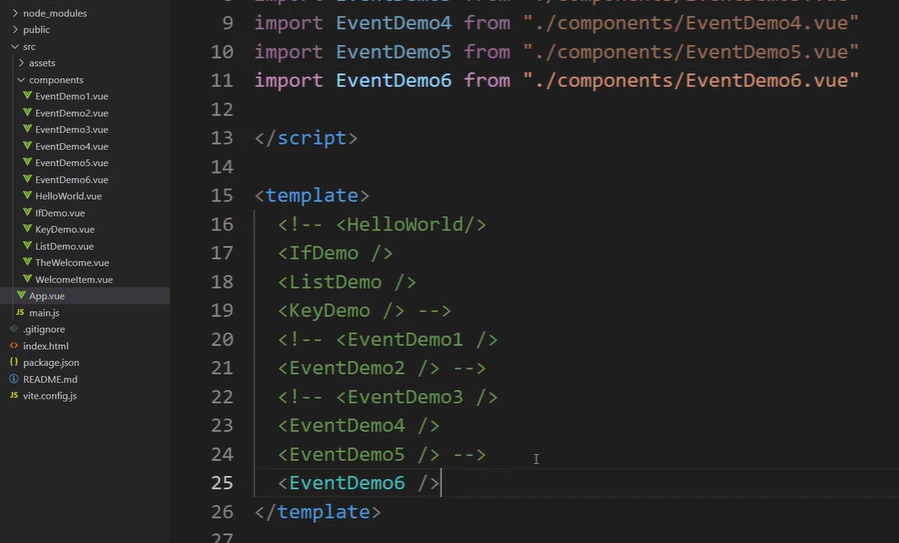The image size is (899, 543).
Task: Open package.json file
Action: 51,362
